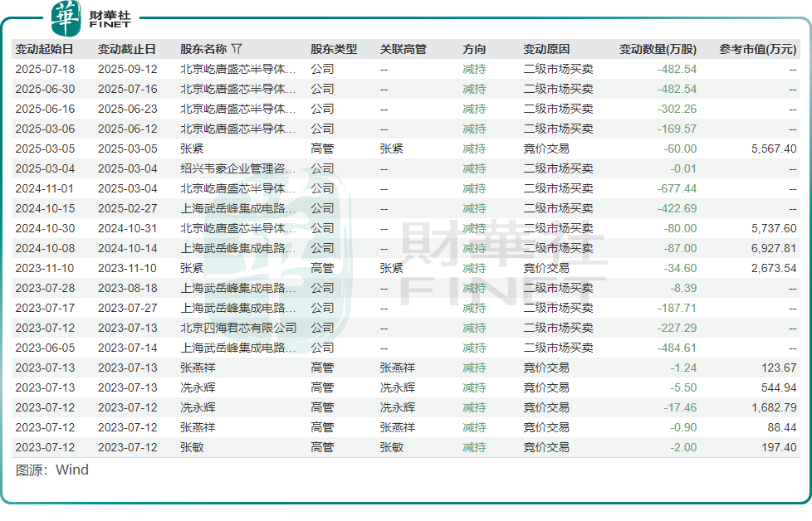The height and width of the screenshot is (521, 812).
Task: Select 张敏 in the shareholder name column
Action: click(192, 447)
